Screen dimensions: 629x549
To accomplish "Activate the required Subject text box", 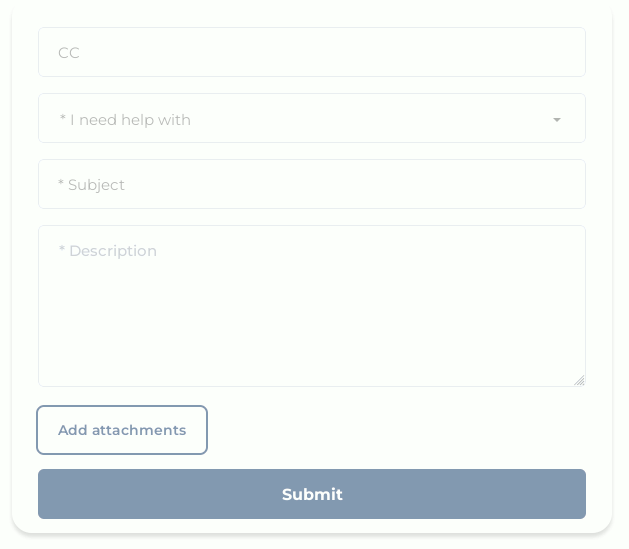I will coord(311,184).
